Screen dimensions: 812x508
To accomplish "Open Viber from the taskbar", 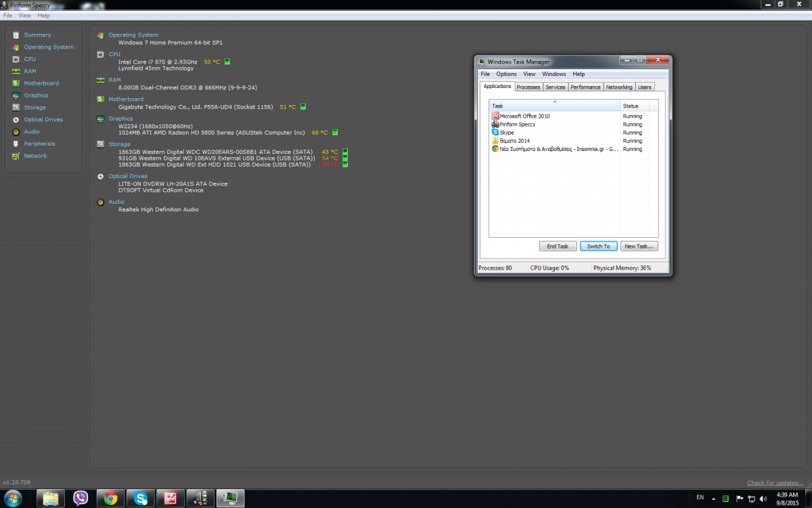I will tap(81, 499).
